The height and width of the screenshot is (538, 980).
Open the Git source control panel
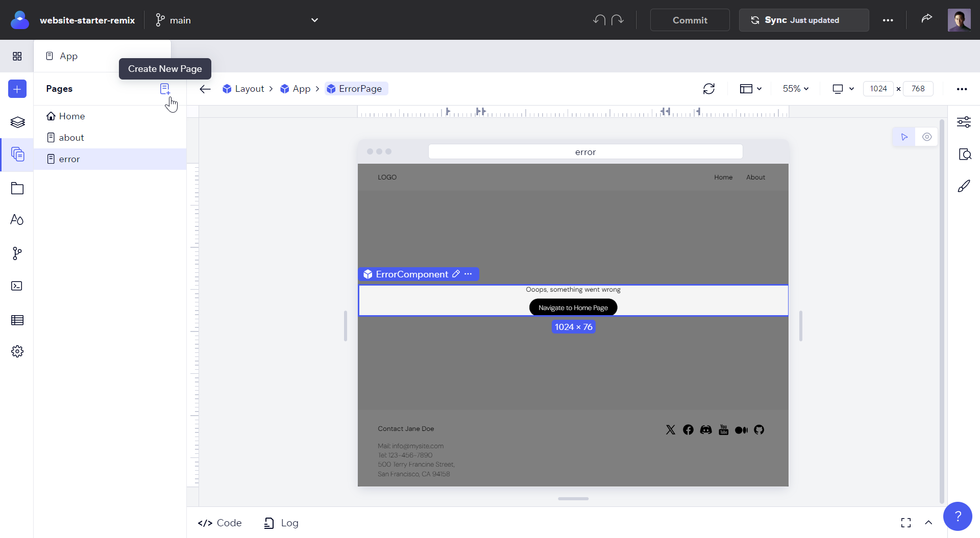pyautogui.click(x=17, y=253)
